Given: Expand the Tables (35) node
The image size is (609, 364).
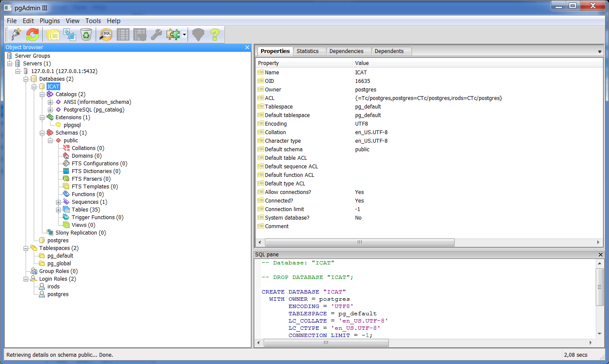Looking at the screenshot, I should tap(59, 209).
